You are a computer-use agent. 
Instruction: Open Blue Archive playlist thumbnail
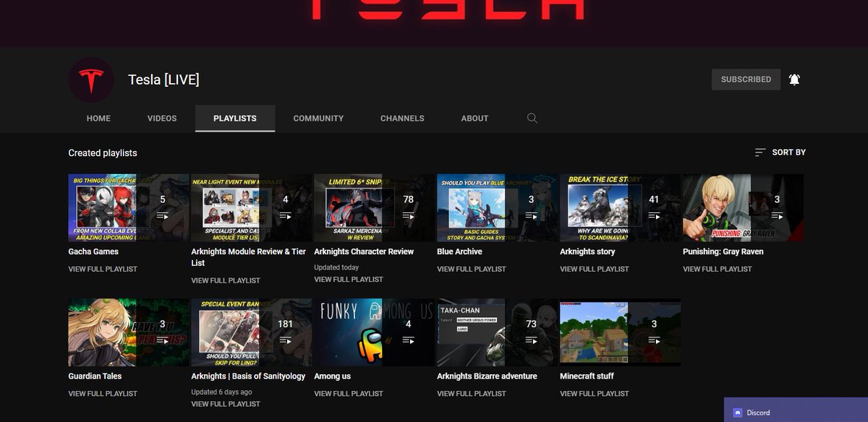pos(498,207)
